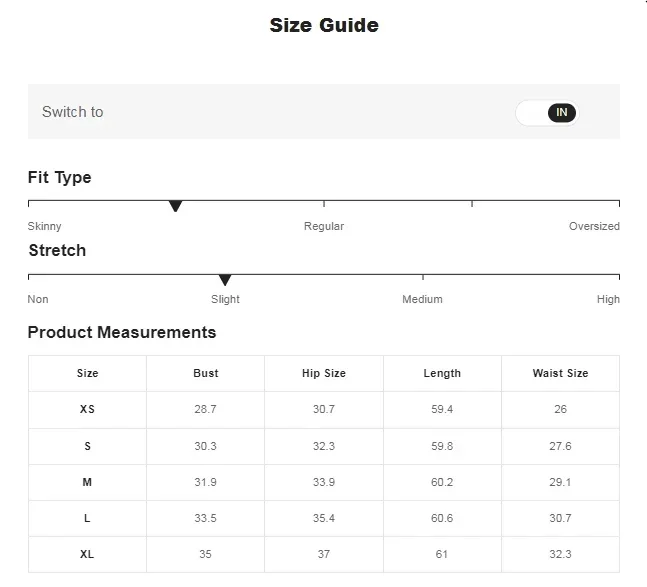647x587 pixels.
Task: Select the XL size row label
Action: [88, 554]
